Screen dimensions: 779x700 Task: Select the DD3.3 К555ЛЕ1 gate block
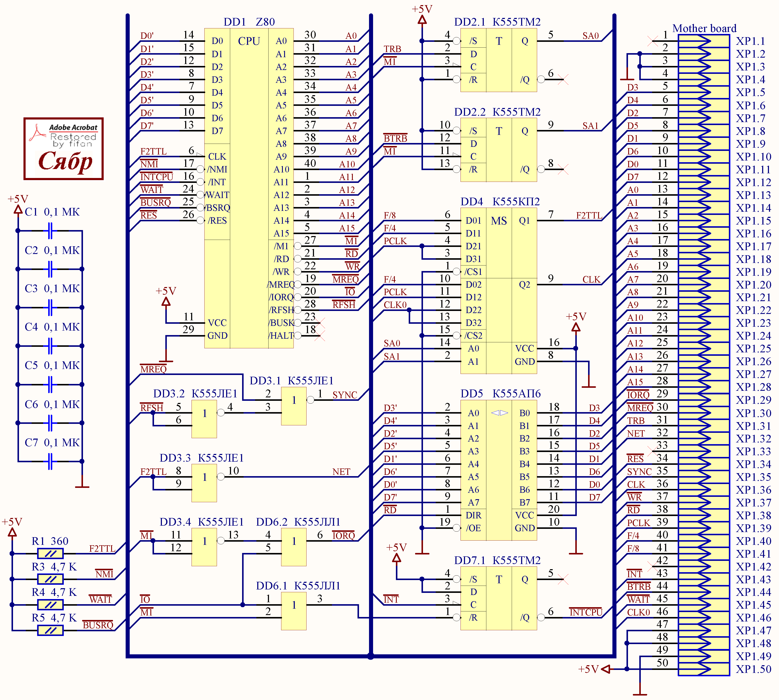pos(204,483)
